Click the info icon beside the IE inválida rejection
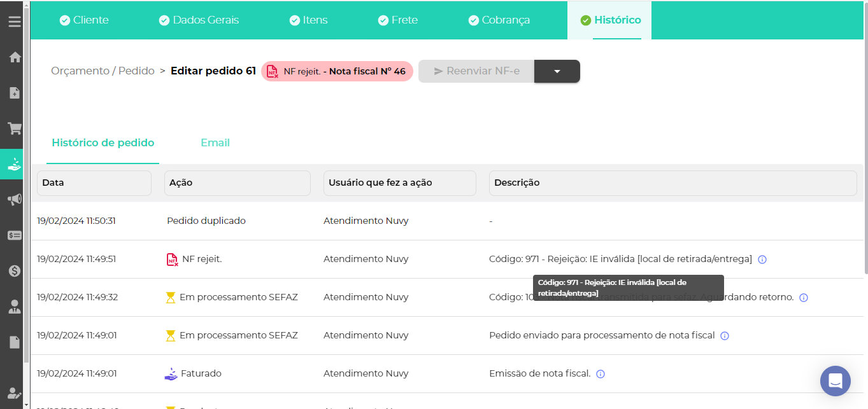The width and height of the screenshot is (868, 409). point(762,260)
